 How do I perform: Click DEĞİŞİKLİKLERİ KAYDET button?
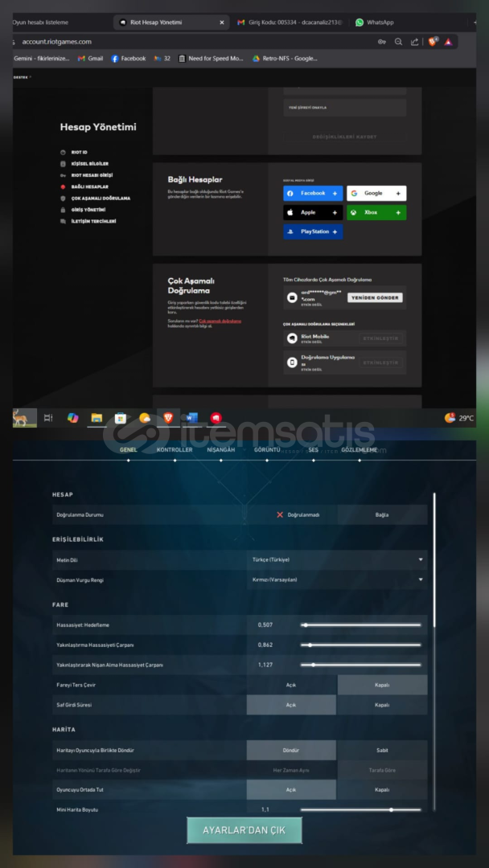[x=344, y=137]
